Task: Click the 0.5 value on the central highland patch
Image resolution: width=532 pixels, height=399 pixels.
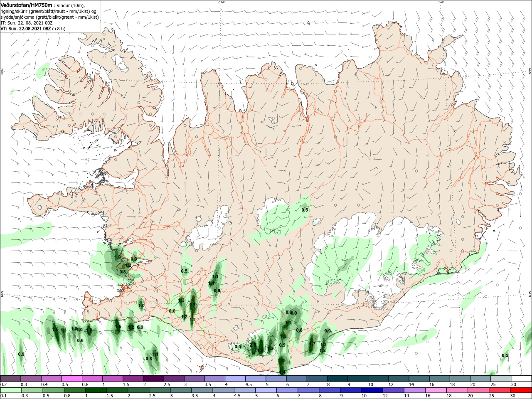Action: 305,210
